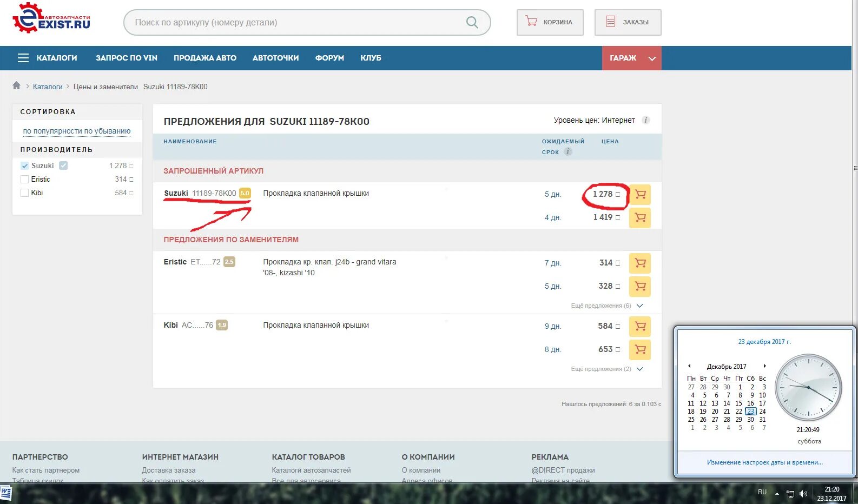Open Продажа авто menu item

pos(205,58)
